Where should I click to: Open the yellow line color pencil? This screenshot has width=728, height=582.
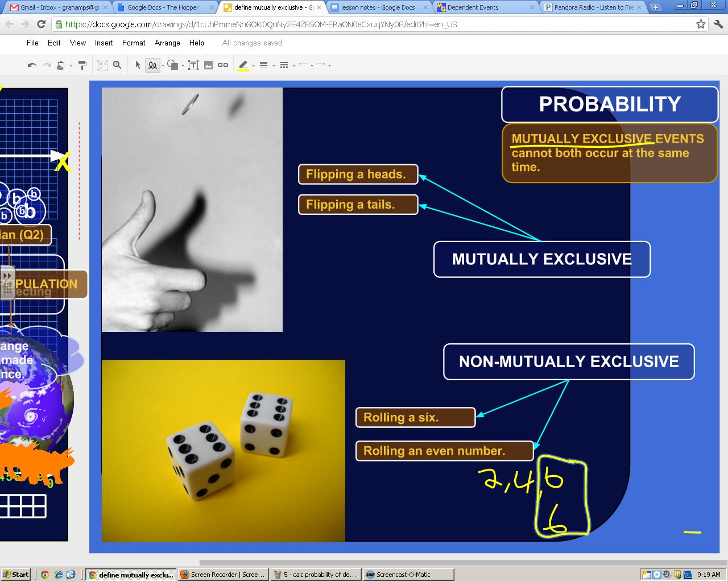coord(243,65)
